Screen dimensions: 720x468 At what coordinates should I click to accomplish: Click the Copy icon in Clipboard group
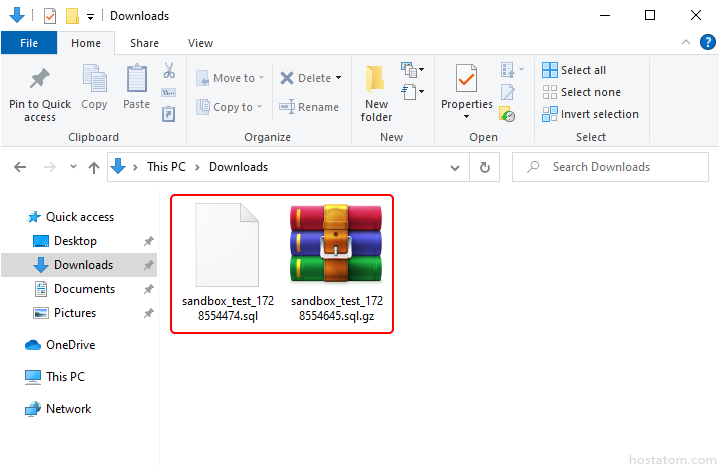pyautogui.click(x=95, y=80)
